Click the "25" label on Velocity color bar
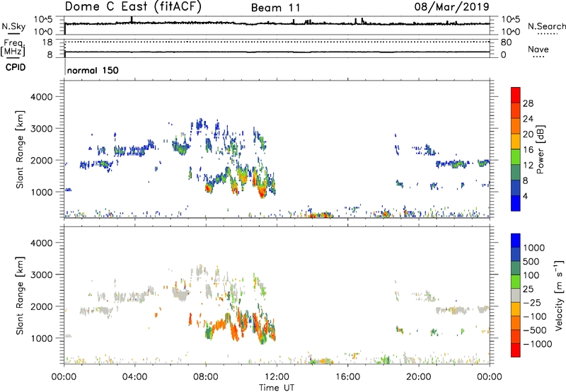 528,289
